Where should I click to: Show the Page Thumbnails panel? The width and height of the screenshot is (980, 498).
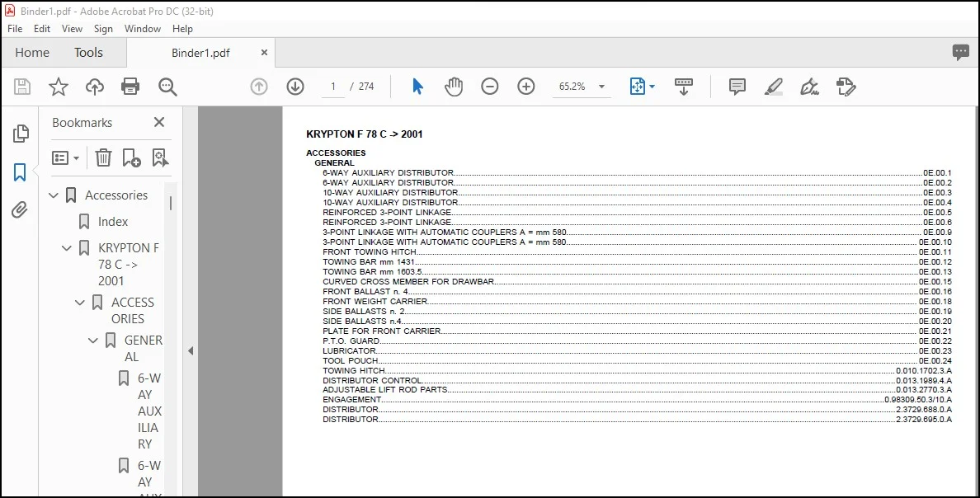point(21,133)
